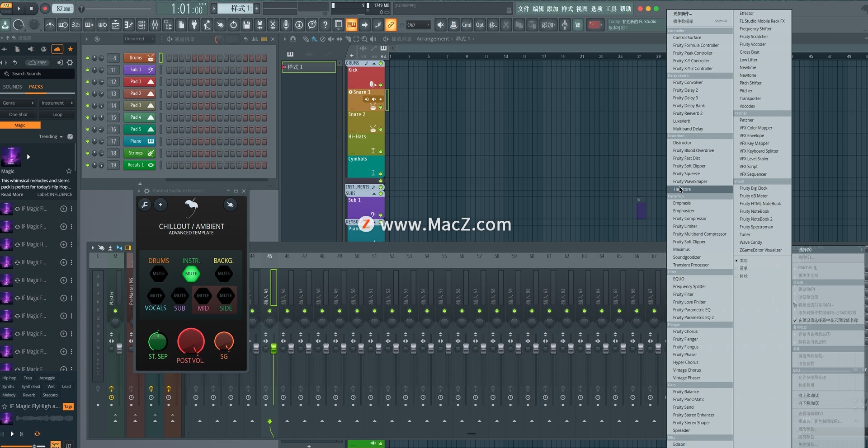Image resolution: width=868 pixels, height=448 pixels.
Task: Click the Drums channel drum icon
Action: tap(151, 58)
